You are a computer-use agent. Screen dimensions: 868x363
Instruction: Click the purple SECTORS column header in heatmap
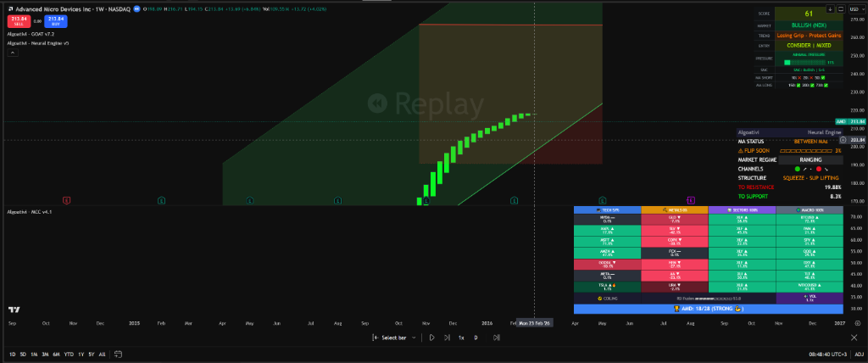point(742,210)
